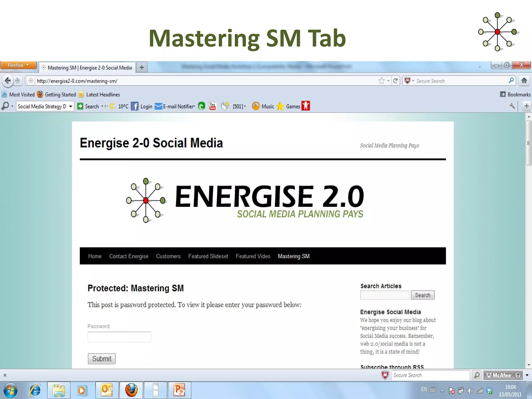Show hidden system tray icons arrow
The image size is (532, 399).
tap(442, 390)
